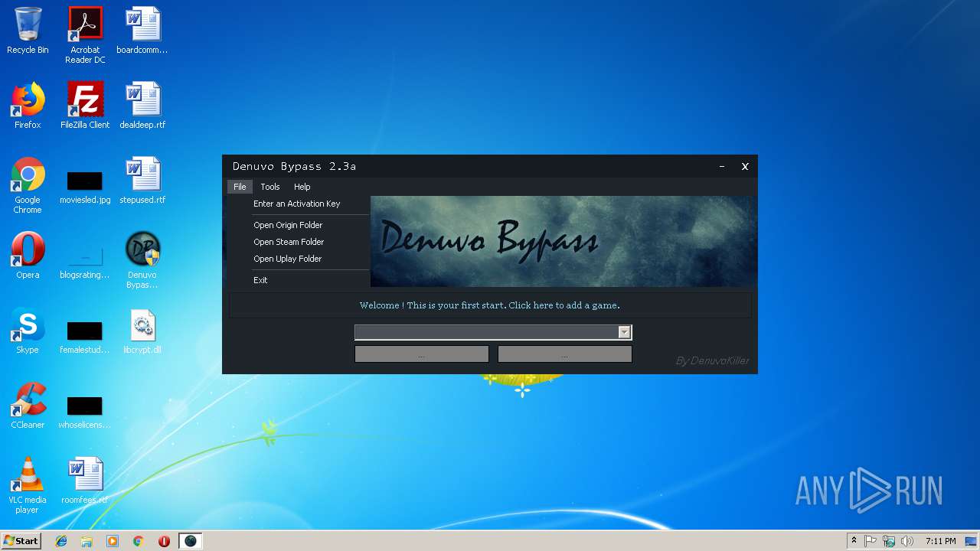Click the welcome message to add a game

[x=490, y=305]
